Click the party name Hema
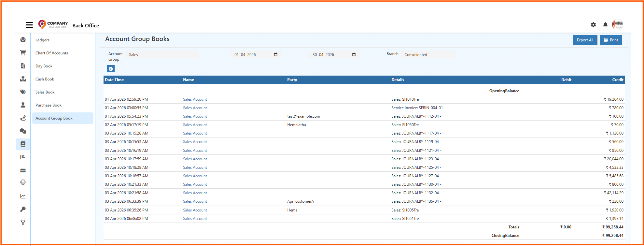The image size is (644, 246). click(292, 210)
